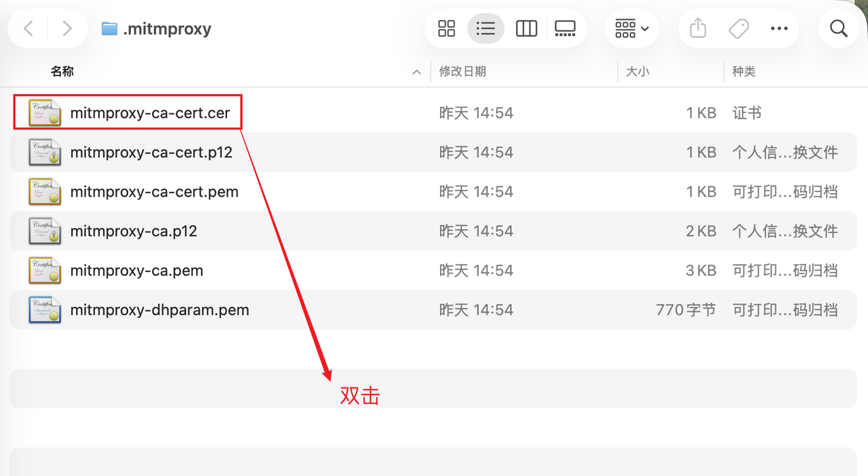The image size is (868, 476).
Task: Click the 770 字节 size value
Action: point(686,310)
